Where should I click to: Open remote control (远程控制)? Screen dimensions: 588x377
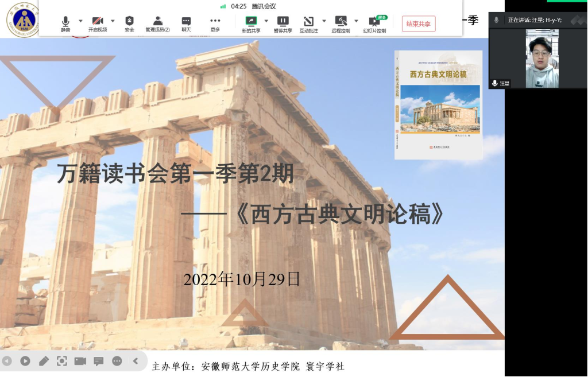click(341, 24)
